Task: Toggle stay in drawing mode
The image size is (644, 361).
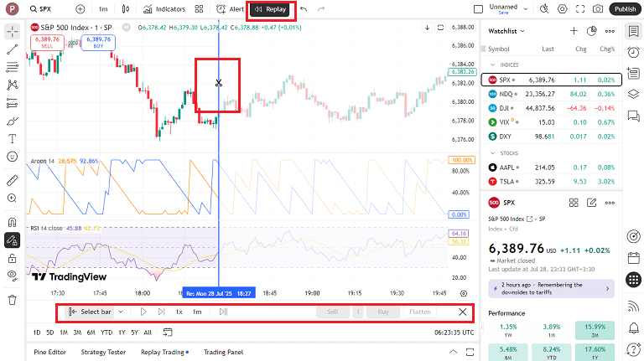Action: [x=13, y=240]
